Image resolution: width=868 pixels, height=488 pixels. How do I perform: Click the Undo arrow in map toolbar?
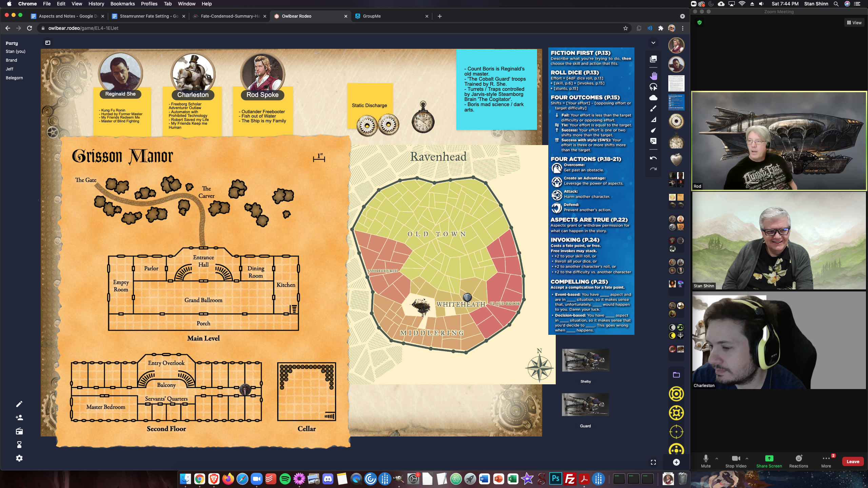tap(653, 158)
